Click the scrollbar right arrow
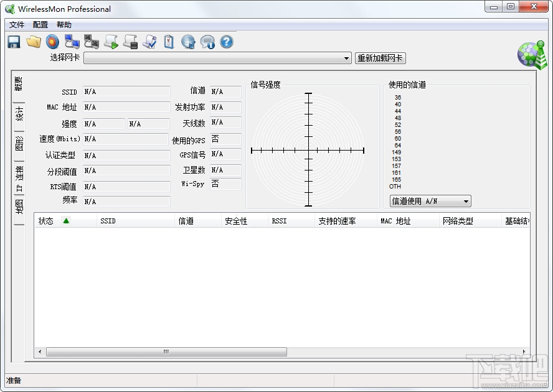 coord(524,352)
